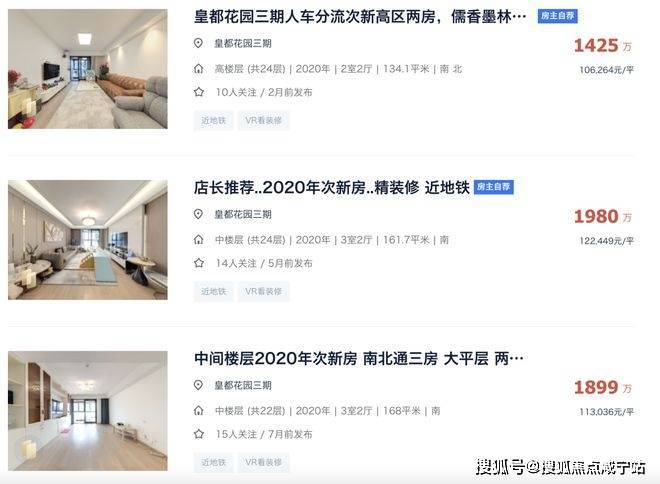Click VR看装修 tag under 1899万 listing

pyautogui.click(x=263, y=463)
